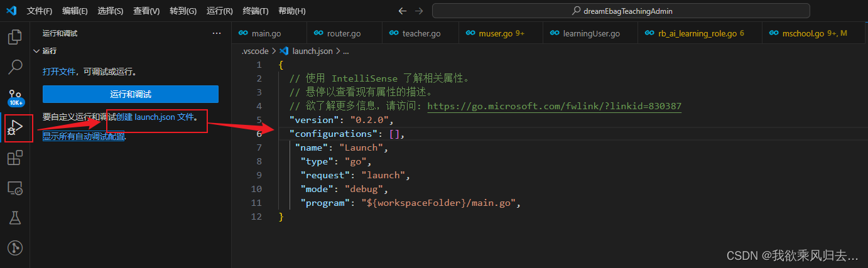Image resolution: width=868 pixels, height=268 pixels.
Task: Click the "version" key on line 5
Action: point(314,120)
